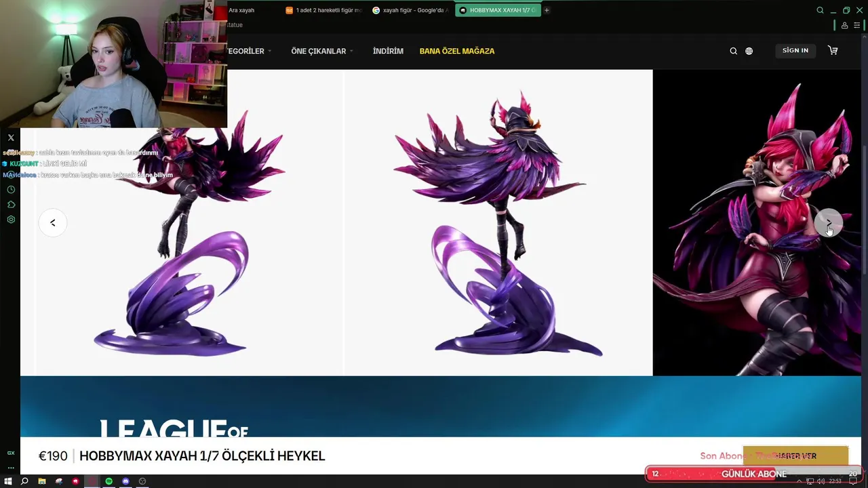Image resolution: width=868 pixels, height=488 pixels.
Task: Open a new browser tab with plus
Action: tap(547, 10)
